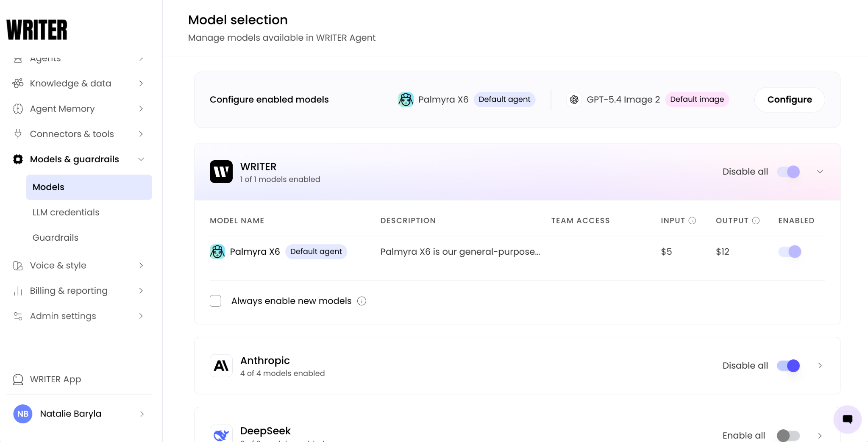Click the $5 input price
868x442 pixels.
click(x=666, y=252)
